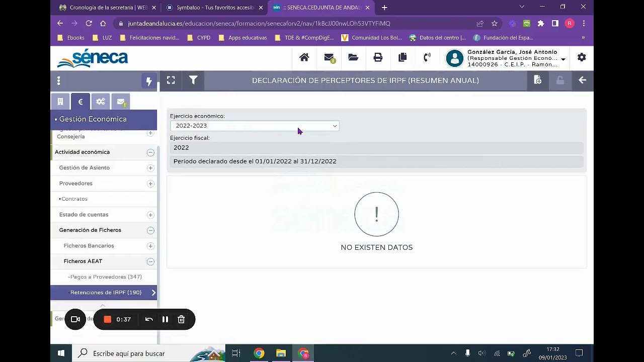644x362 pixels.
Task: Collapse Ficheros AEAT
Action: pyautogui.click(x=150, y=261)
